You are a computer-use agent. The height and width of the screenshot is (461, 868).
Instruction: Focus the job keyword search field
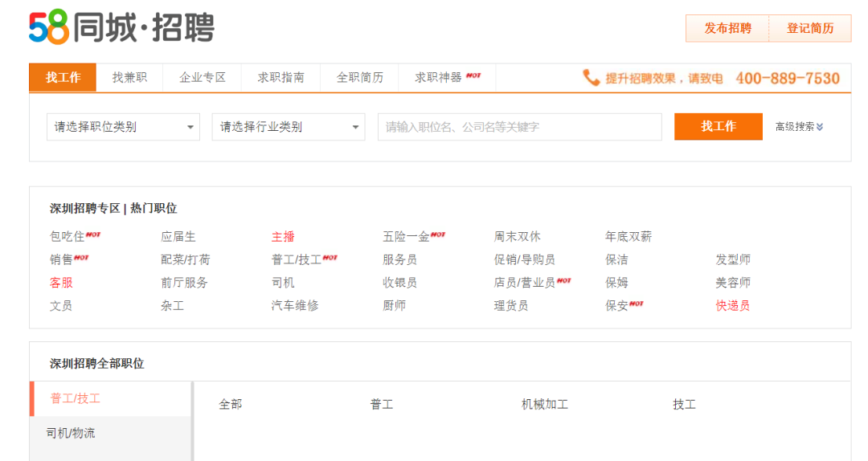519,127
